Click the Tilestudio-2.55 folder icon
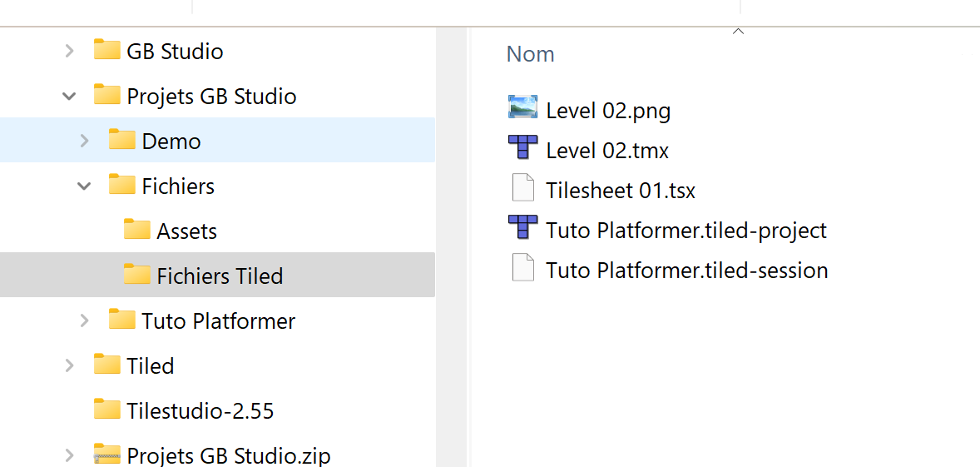 (106, 410)
